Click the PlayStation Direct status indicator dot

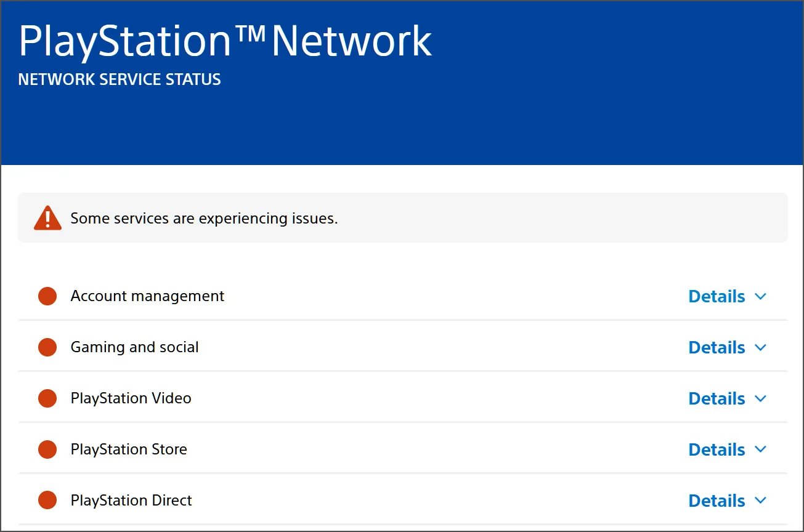pos(47,500)
